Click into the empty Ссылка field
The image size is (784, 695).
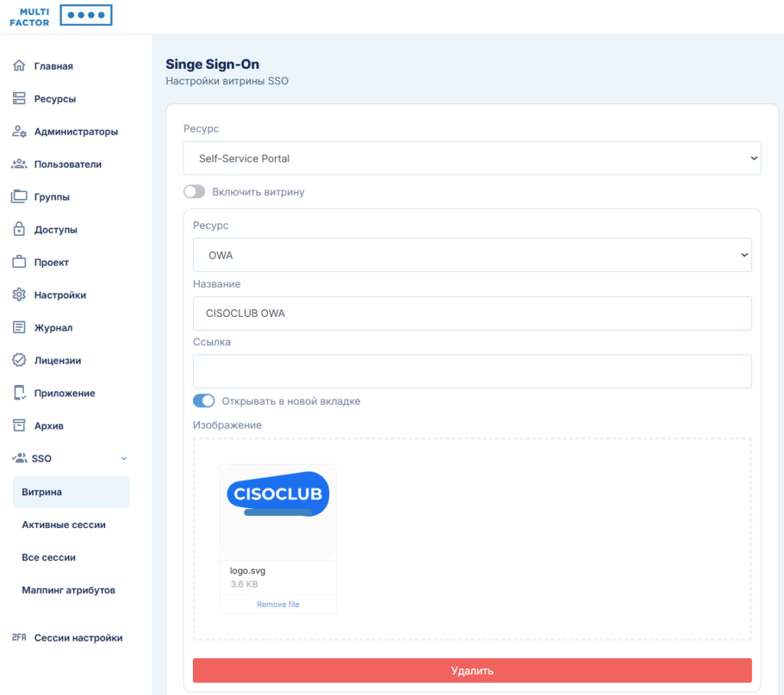coord(472,371)
